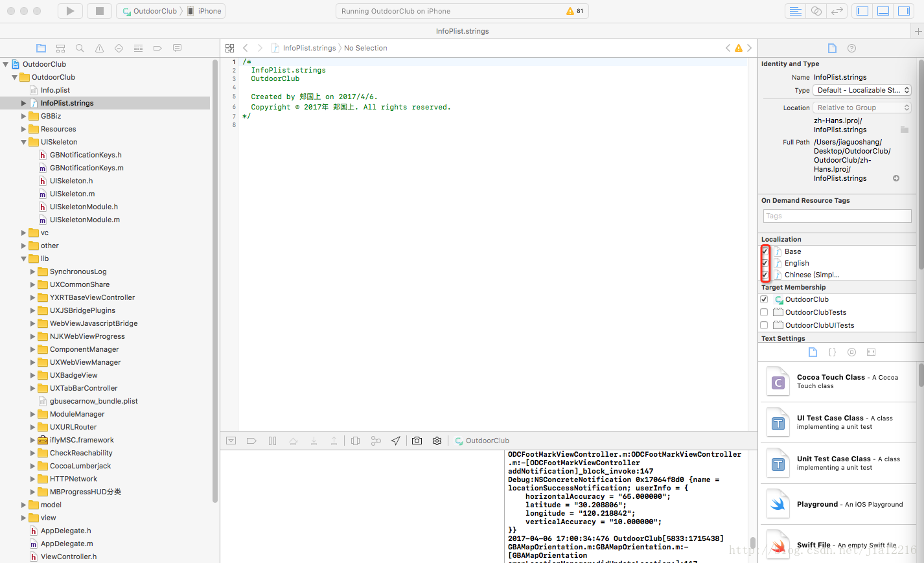
Task: Show the assistant editor
Action: point(816,11)
